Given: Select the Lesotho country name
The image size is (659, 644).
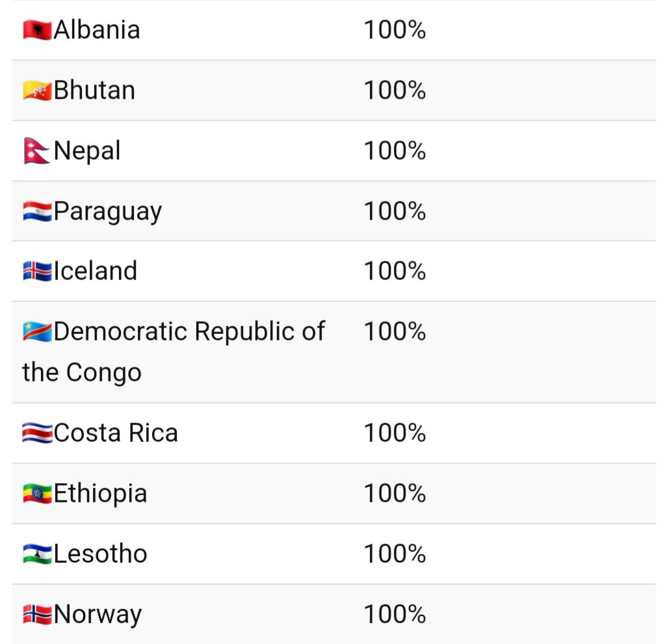Looking at the screenshot, I should (100, 554).
